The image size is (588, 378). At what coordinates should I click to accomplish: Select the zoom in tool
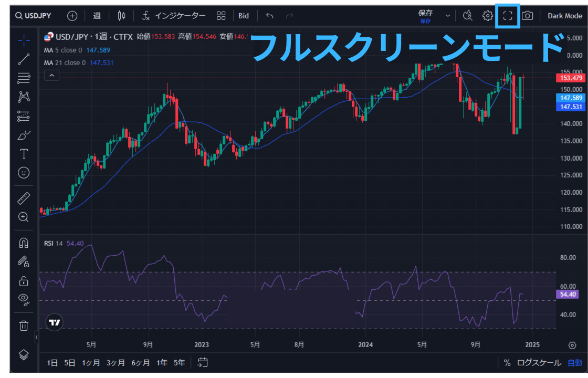click(x=24, y=217)
